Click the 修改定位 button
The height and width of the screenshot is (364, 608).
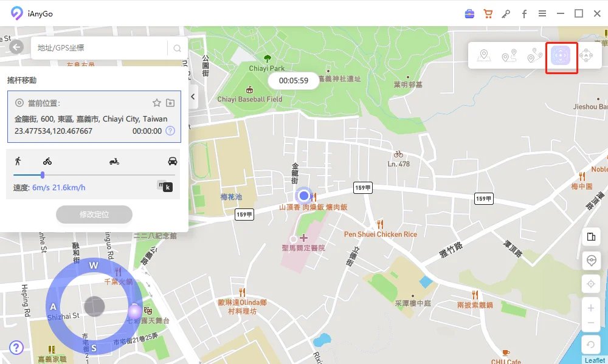(94, 215)
